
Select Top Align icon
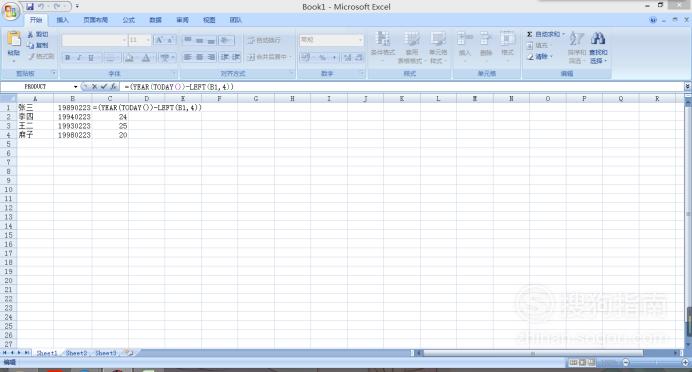click(x=188, y=40)
